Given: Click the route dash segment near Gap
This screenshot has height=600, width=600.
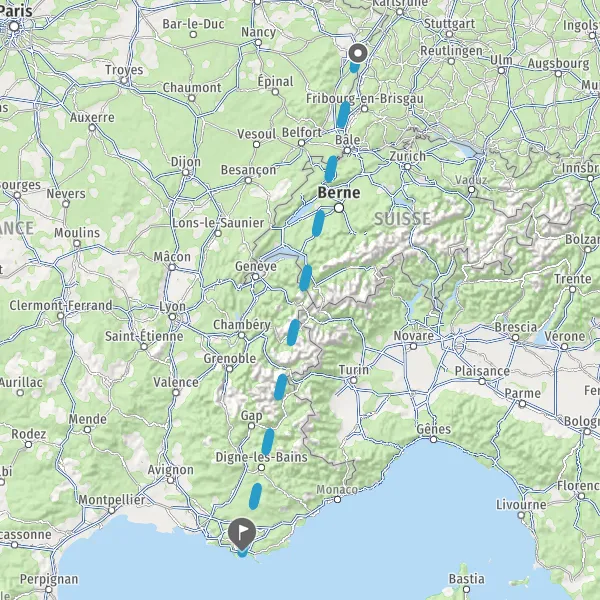Looking at the screenshot, I should (268, 442).
